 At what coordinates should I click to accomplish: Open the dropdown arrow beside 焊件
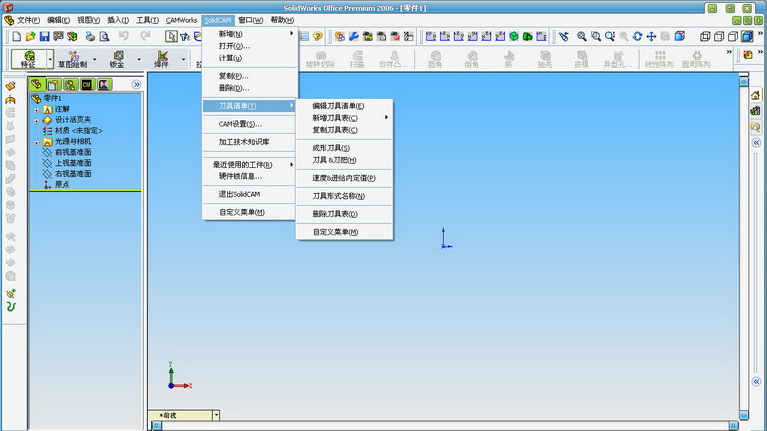pyautogui.click(x=183, y=59)
